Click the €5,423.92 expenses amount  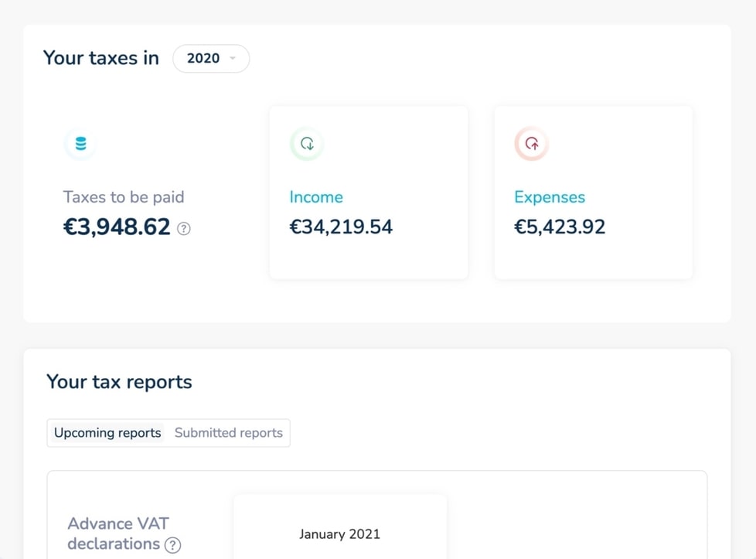click(x=560, y=227)
